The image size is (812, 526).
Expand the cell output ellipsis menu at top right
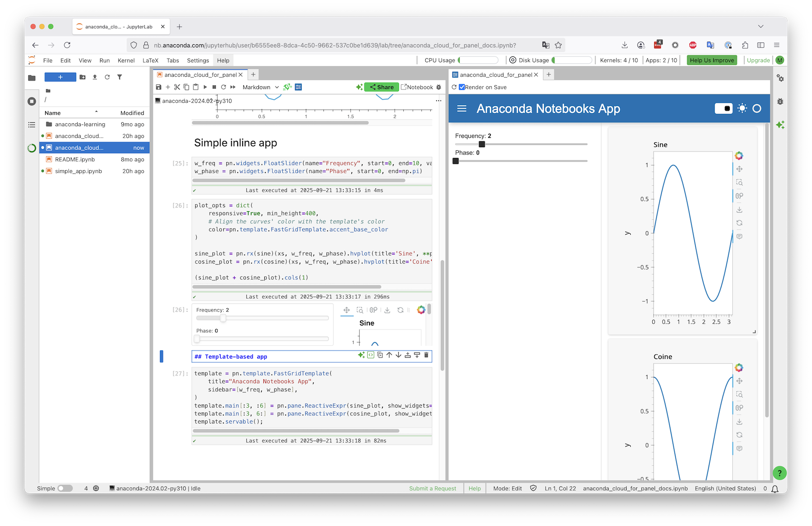click(438, 101)
